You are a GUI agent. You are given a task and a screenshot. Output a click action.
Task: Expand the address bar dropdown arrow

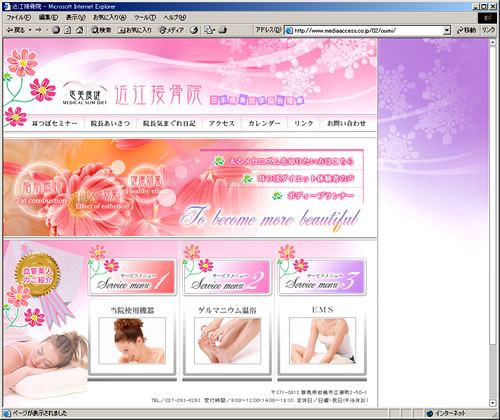click(447, 30)
